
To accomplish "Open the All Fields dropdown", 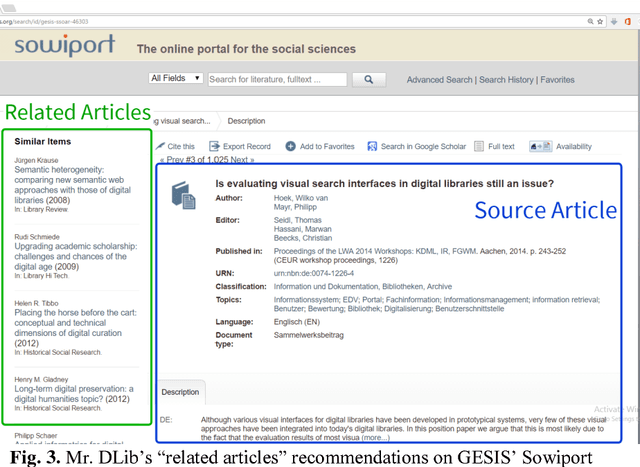I will (175, 79).
